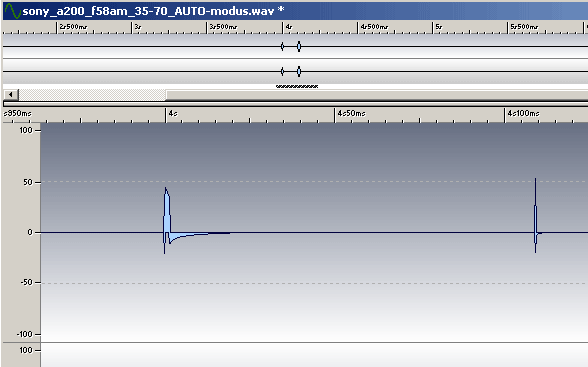Click the 2s500ms mark on overview ruler

[74, 27]
